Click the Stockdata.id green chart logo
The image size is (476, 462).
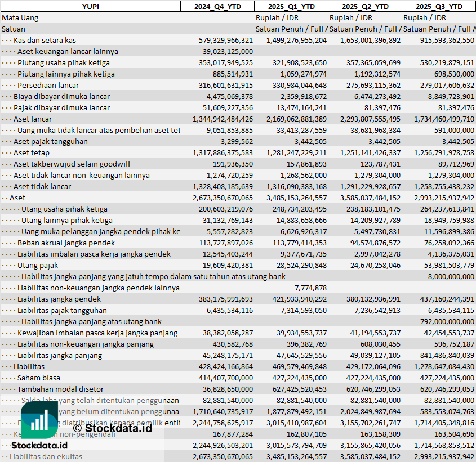point(38,420)
